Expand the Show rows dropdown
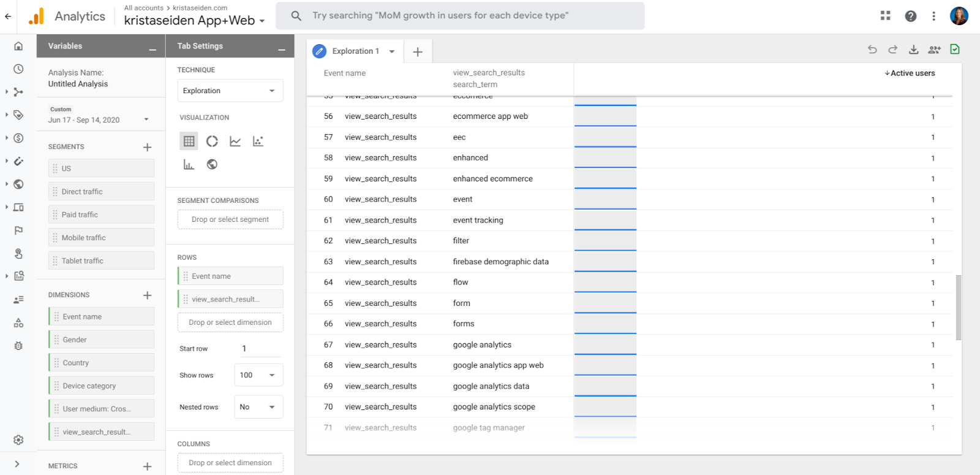 coord(258,375)
